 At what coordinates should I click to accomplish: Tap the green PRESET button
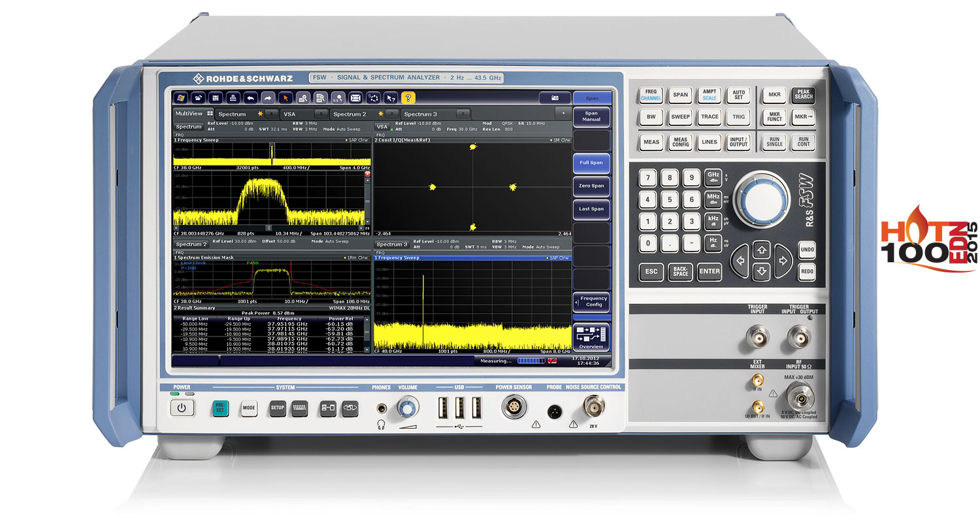220,407
